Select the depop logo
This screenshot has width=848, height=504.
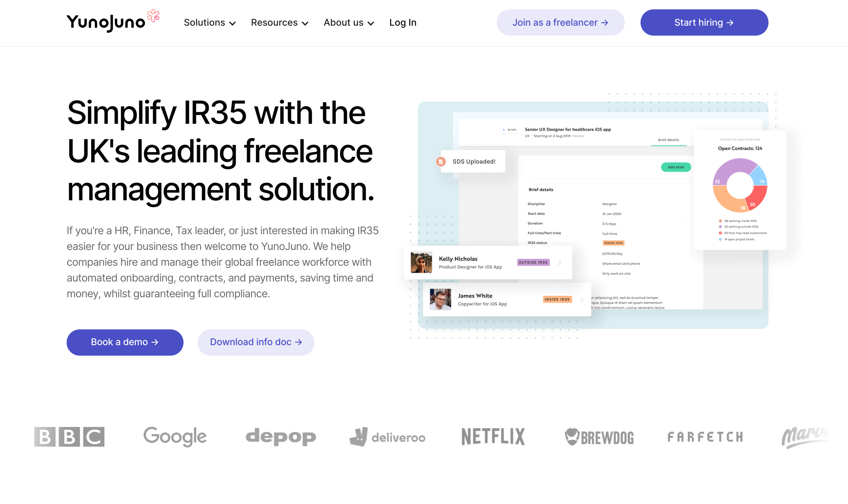(x=281, y=437)
